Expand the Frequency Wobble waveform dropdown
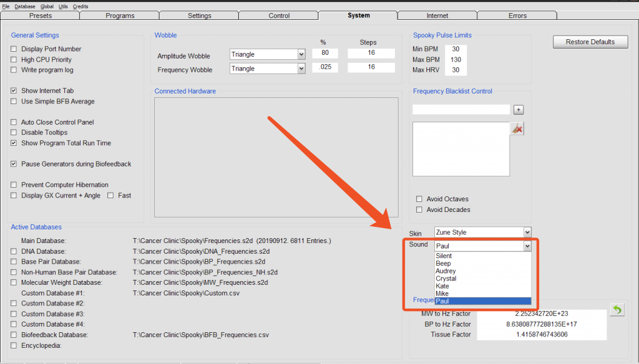Viewport: 639px width, 364px height. pos(301,69)
